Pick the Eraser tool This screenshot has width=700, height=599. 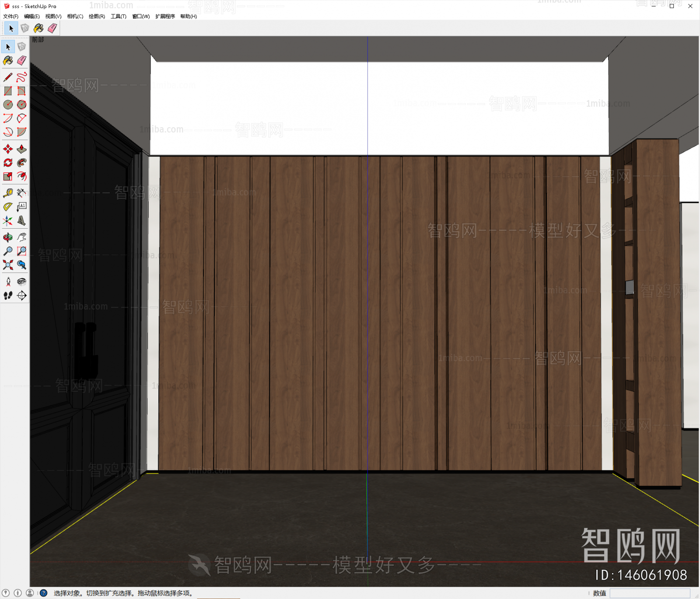click(21, 61)
